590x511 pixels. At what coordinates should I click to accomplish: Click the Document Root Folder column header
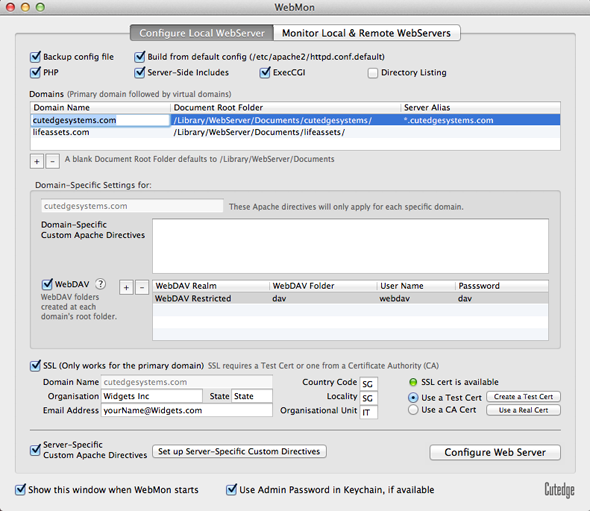(286, 108)
